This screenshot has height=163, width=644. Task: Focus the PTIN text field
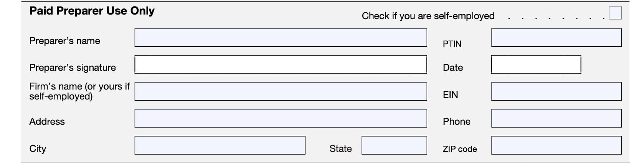click(x=556, y=37)
